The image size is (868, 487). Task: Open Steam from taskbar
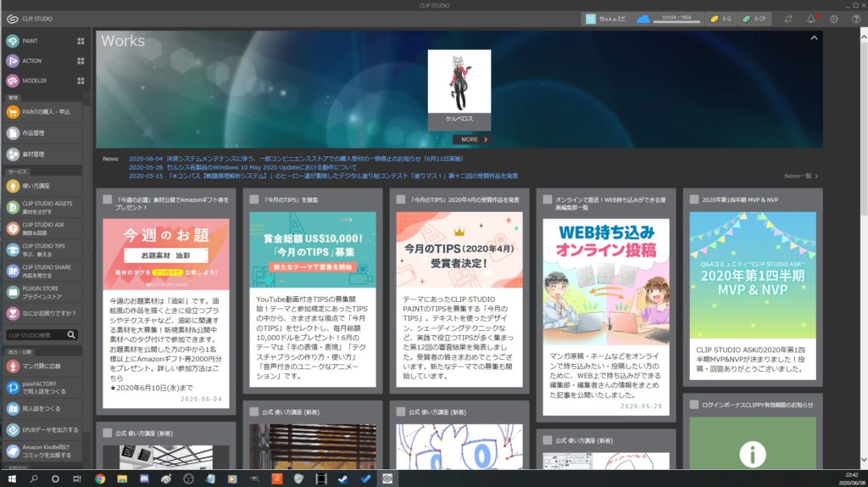coord(343,479)
